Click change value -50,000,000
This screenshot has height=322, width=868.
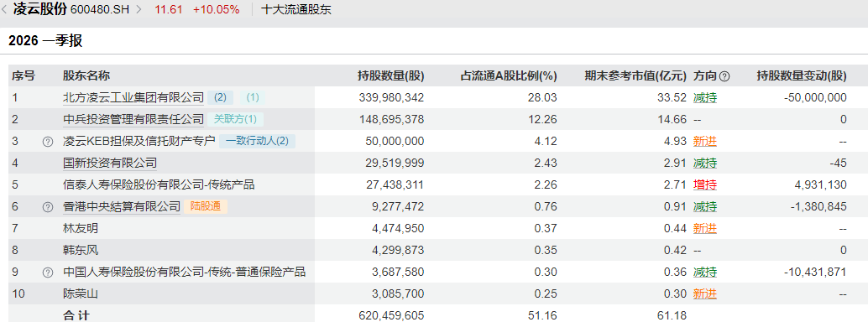(815, 98)
